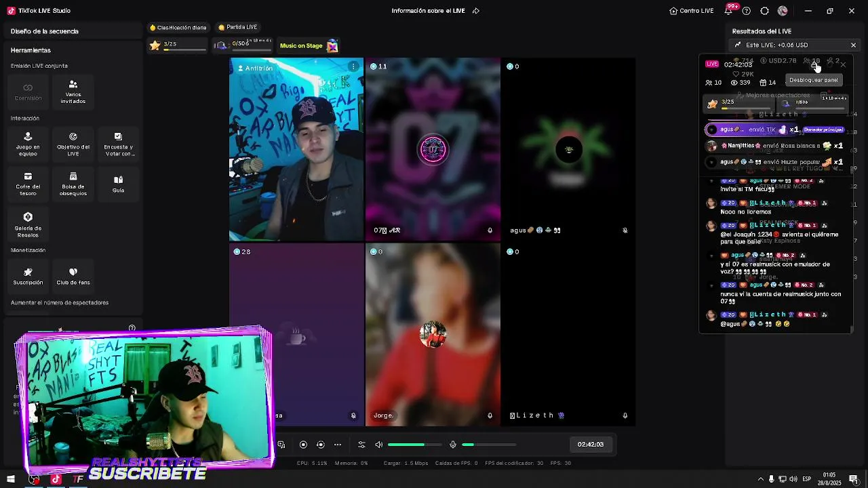Click the share icon beside Información sobre el LIVE

(x=475, y=11)
